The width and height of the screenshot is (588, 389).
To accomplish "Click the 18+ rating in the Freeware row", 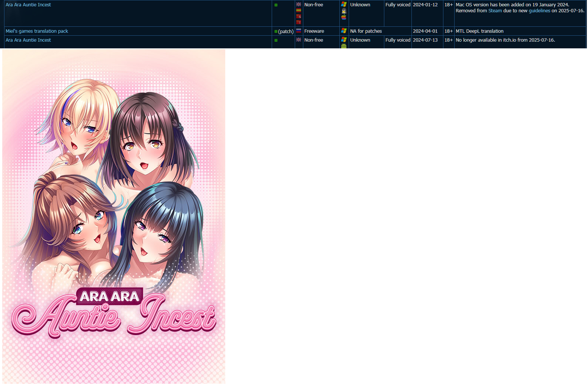I will tap(449, 31).
